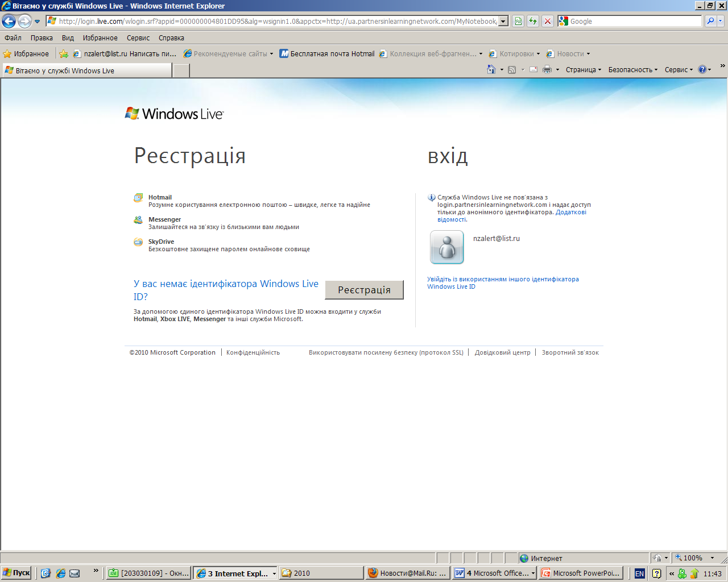Launch Internet Explorer from quick launch
Screen dimensions: 728x582
61,573
